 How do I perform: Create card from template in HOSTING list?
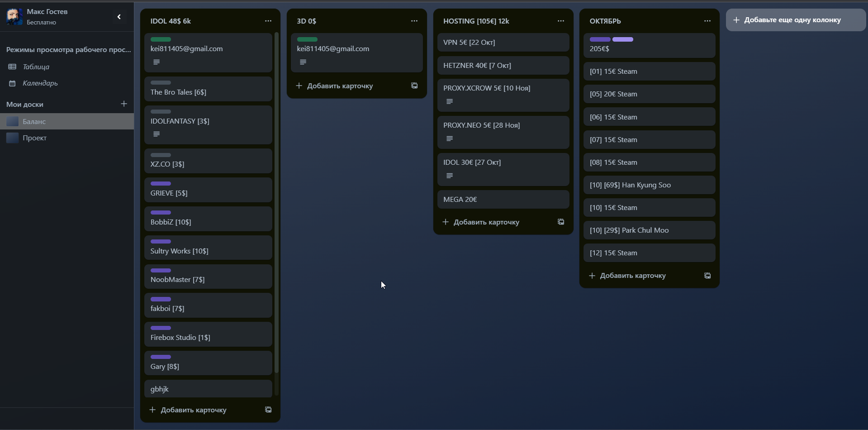click(561, 222)
